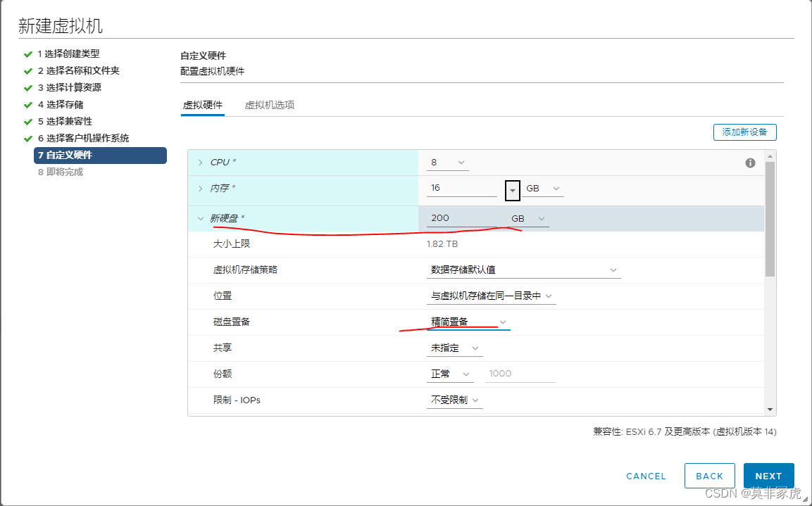This screenshot has height=506, width=812.
Task: Switch to the 虚拟机选项 tab
Action: point(269,105)
